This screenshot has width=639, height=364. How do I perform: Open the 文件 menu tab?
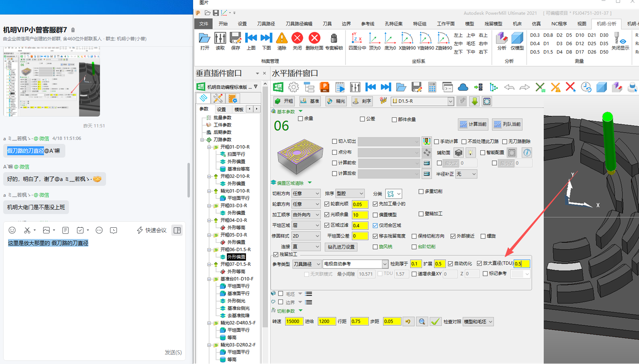coord(204,24)
